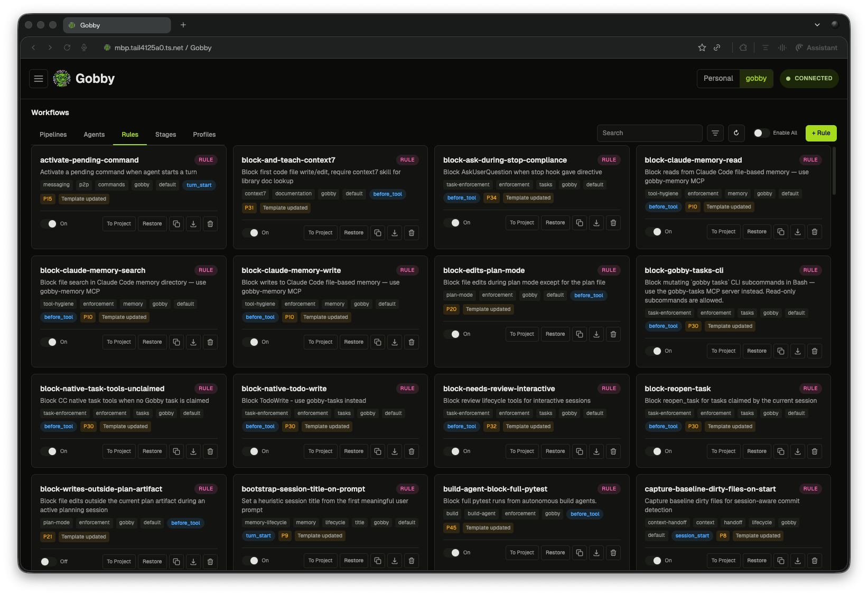Select the gobby project scope
The height and width of the screenshot is (595, 868).
[756, 79]
